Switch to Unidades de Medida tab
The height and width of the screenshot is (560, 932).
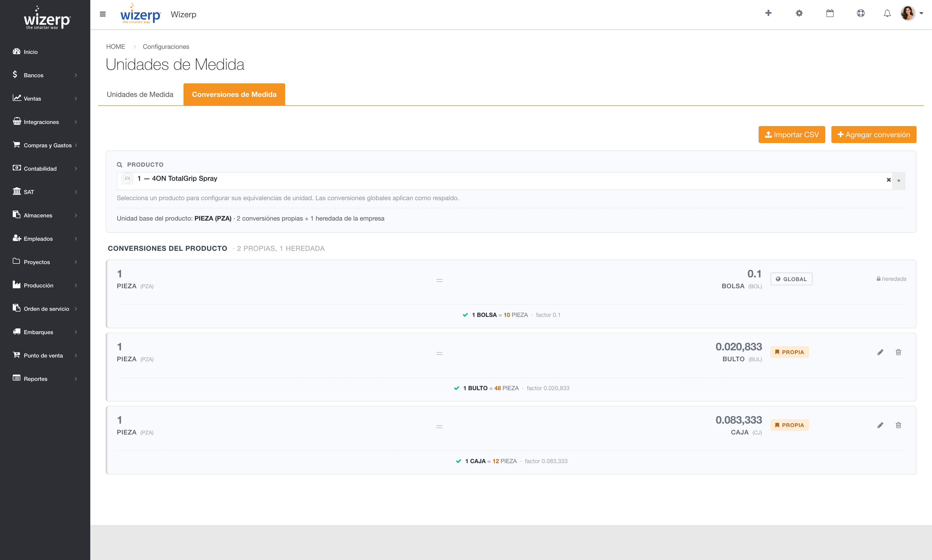[140, 94]
